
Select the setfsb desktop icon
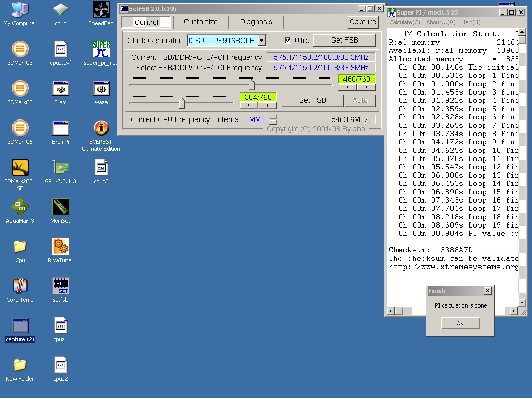[x=60, y=290]
